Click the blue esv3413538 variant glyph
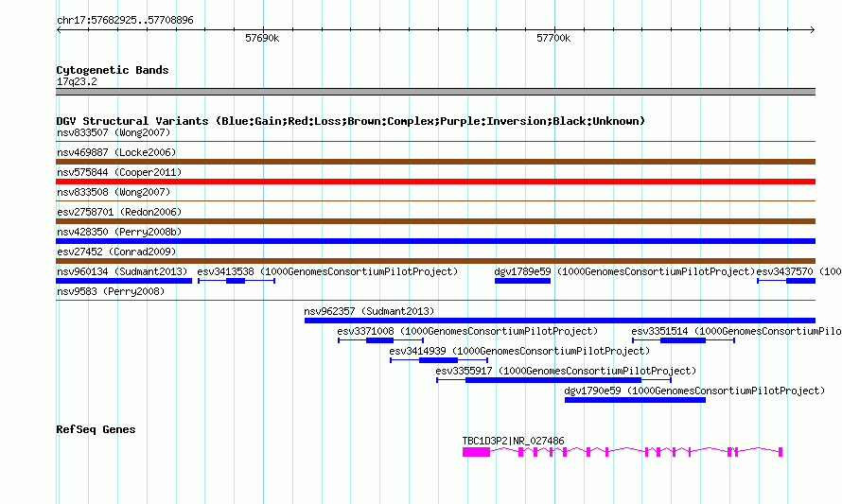The height and width of the screenshot is (504, 842). [x=237, y=281]
